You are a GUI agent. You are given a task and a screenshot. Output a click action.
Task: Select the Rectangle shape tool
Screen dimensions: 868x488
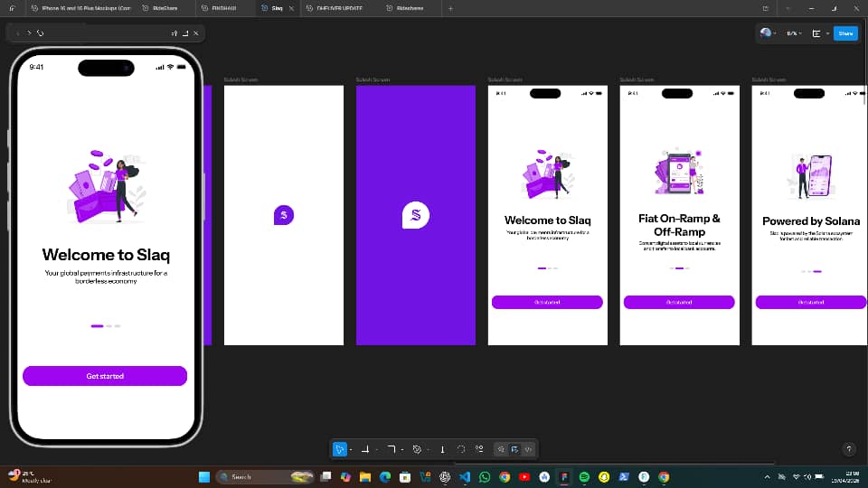392,449
